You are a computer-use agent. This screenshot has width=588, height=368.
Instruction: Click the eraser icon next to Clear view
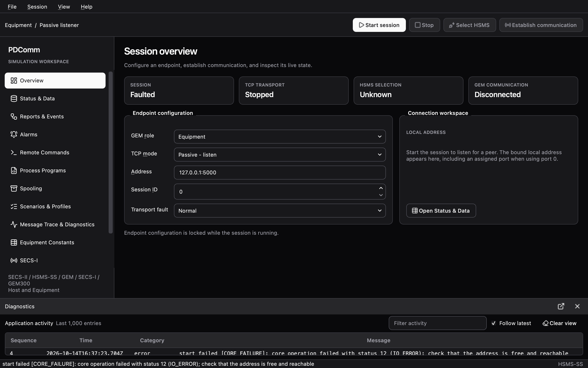pyautogui.click(x=545, y=323)
